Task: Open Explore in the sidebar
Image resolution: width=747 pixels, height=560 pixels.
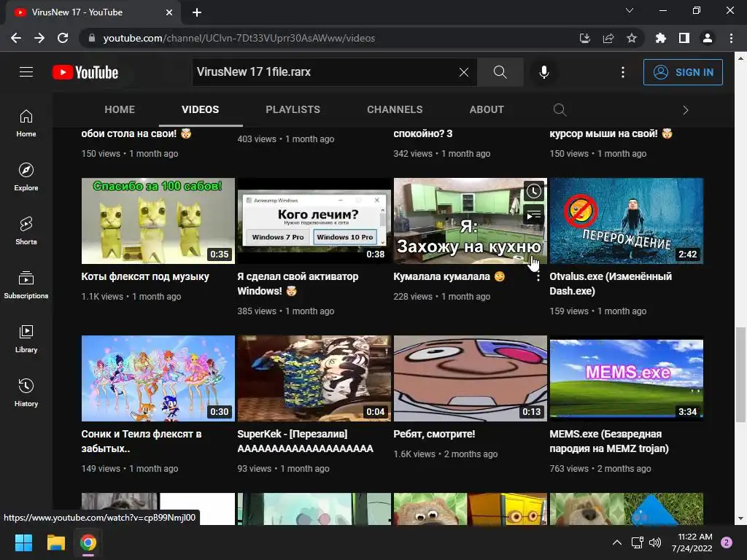Action: (x=26, y=177)
